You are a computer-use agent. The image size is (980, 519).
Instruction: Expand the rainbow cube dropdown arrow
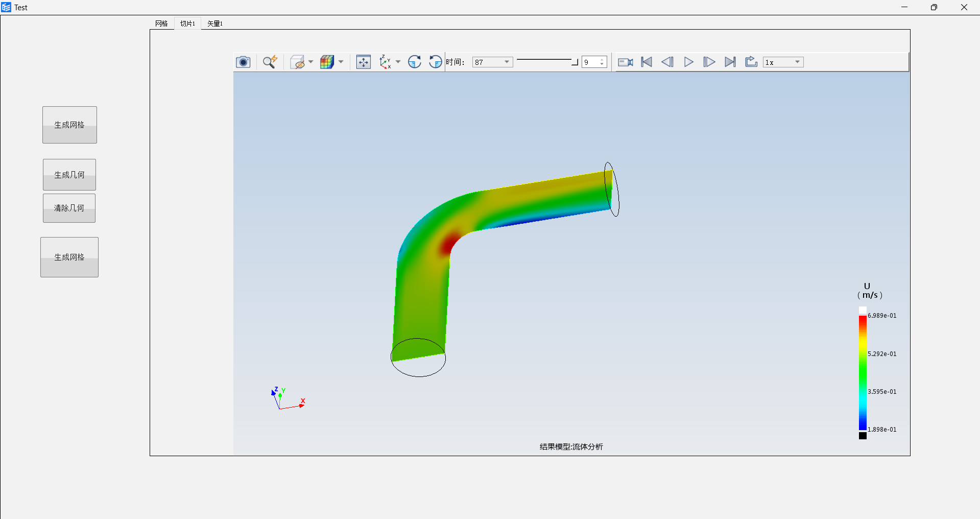341,62
